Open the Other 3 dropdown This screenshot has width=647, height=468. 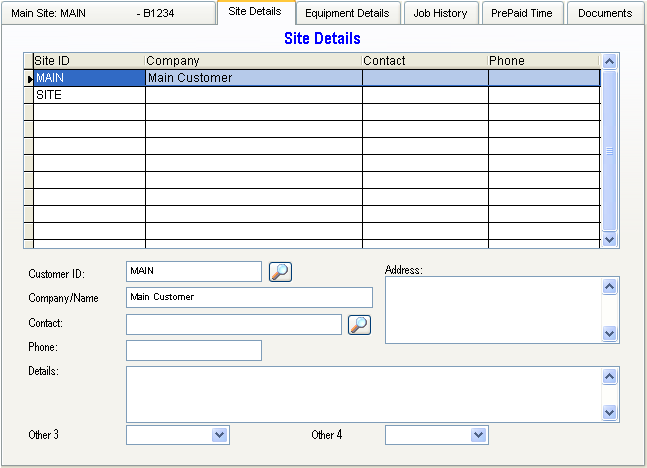pyautogui.click(x=220, y=435)
